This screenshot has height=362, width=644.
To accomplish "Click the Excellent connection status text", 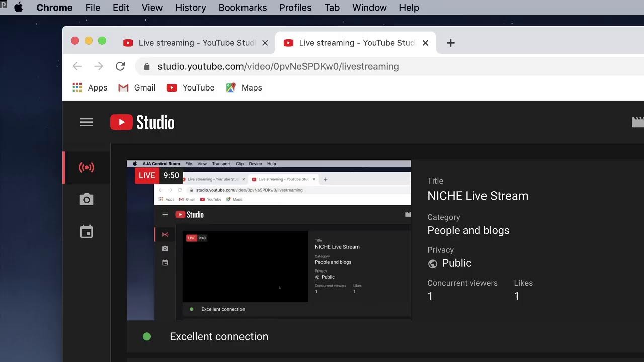I will coord(219,337).
